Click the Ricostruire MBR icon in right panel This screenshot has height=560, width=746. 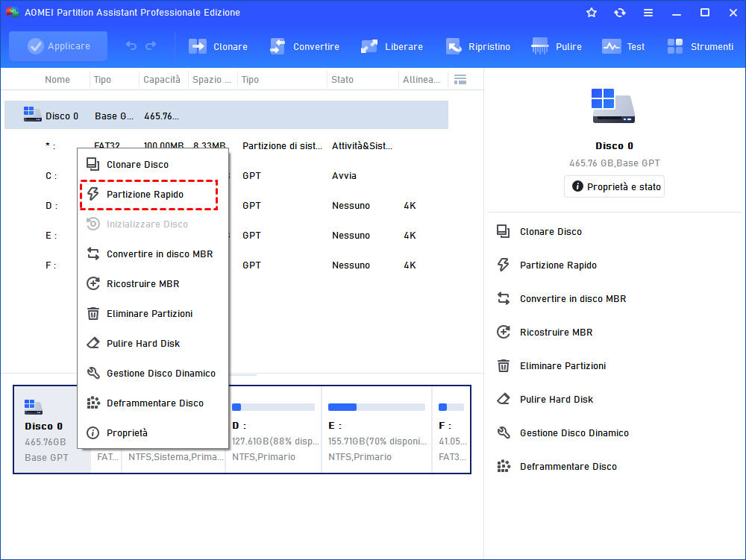504,332
